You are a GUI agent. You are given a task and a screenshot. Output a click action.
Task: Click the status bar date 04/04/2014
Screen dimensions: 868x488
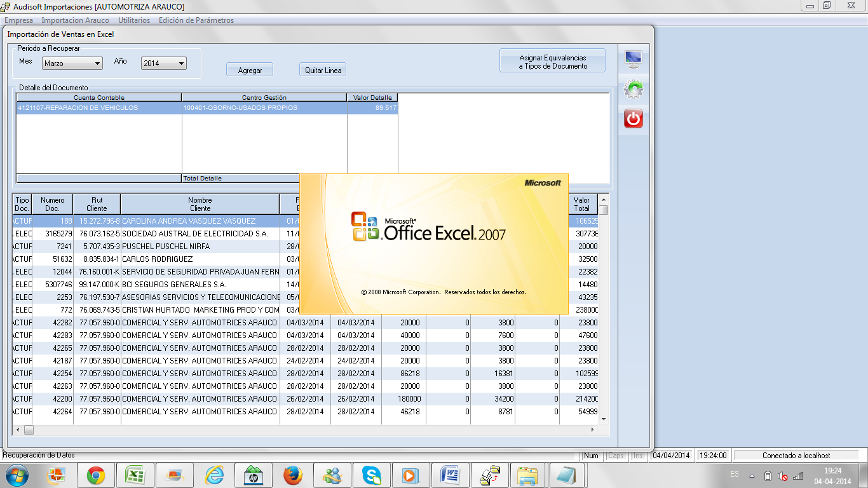[x=671, y=456]
